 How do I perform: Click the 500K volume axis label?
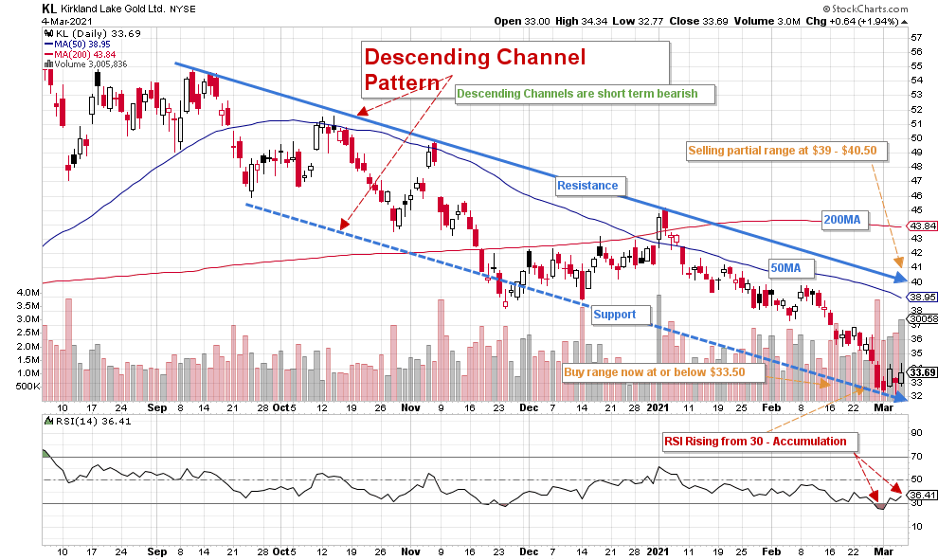(x=28, y=387)
